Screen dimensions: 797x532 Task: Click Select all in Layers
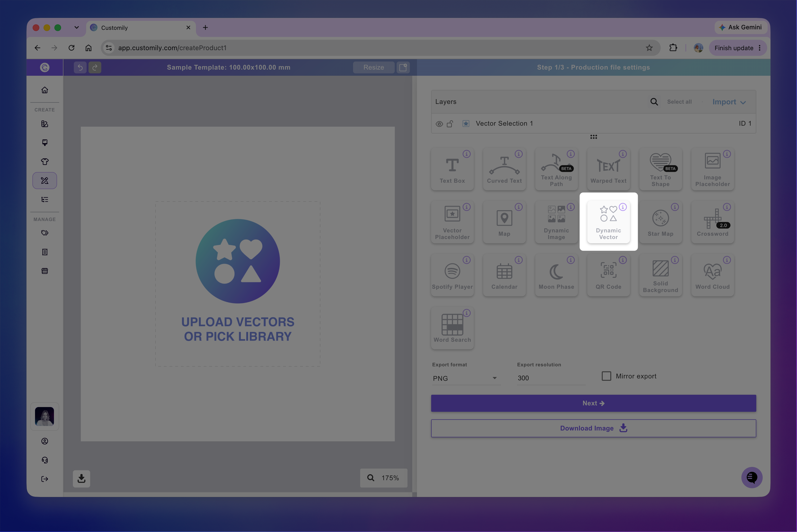click(x=679, y=102)
